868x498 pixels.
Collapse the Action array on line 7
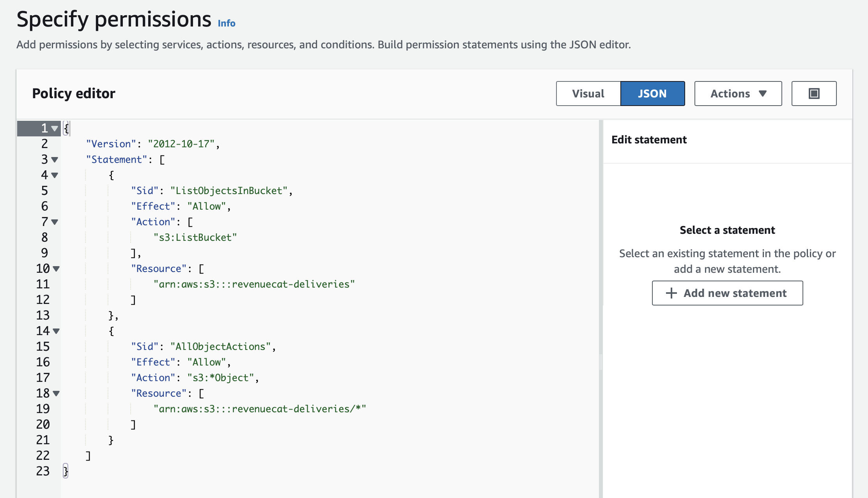tap(55, 222)
